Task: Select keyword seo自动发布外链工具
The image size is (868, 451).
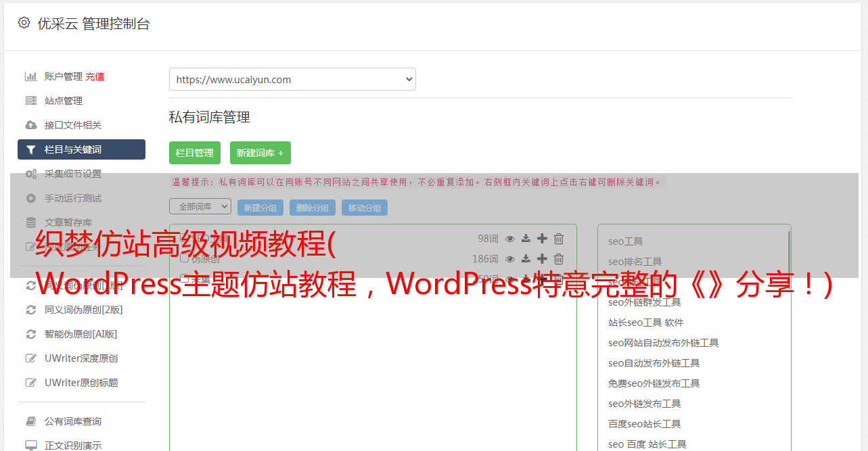Action: click(654, 363)
